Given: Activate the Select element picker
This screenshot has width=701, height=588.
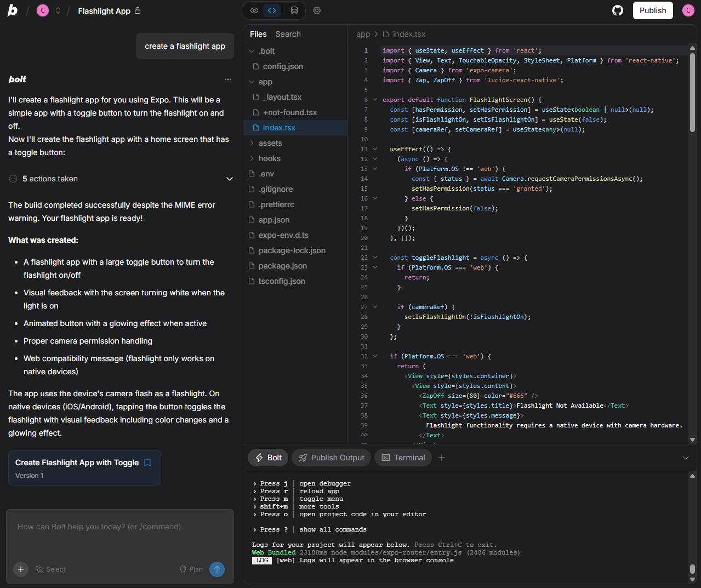Looking at the screenshot, I should coord(50,569).
